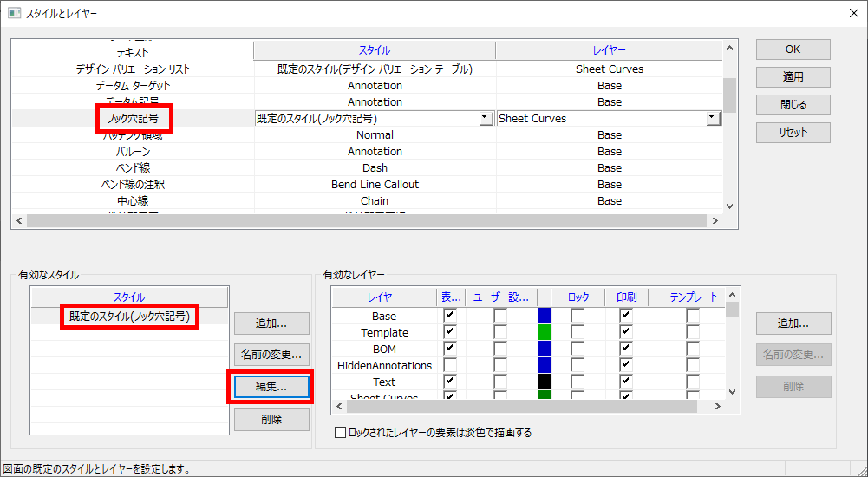Screen dimensions: 868x477
Task: Check the ユーザー設定 checkbox for BOM layer
Action: 500,350
